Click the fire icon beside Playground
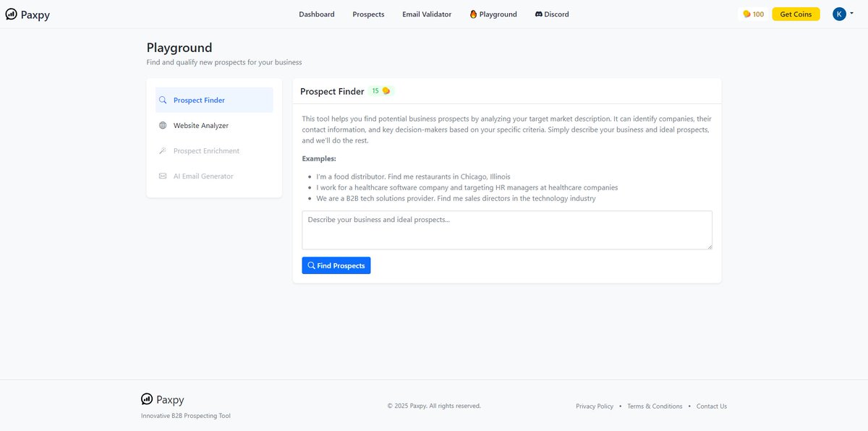 point(474,14)
